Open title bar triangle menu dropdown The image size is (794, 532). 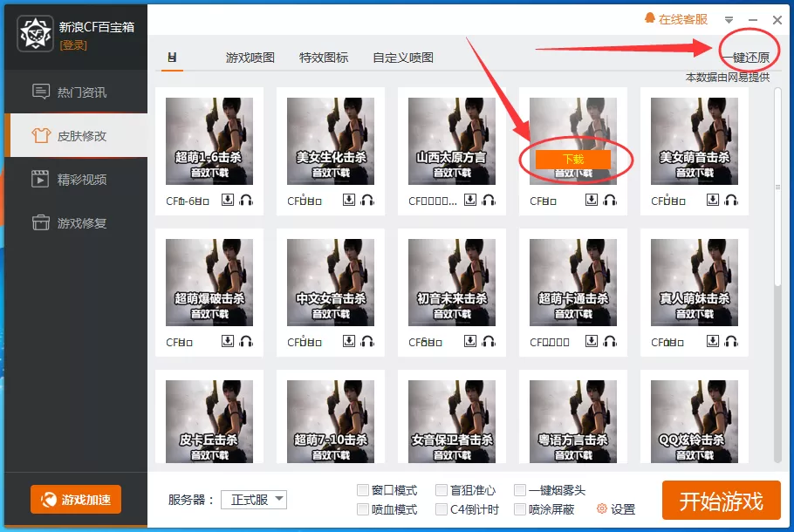point(729,20)
